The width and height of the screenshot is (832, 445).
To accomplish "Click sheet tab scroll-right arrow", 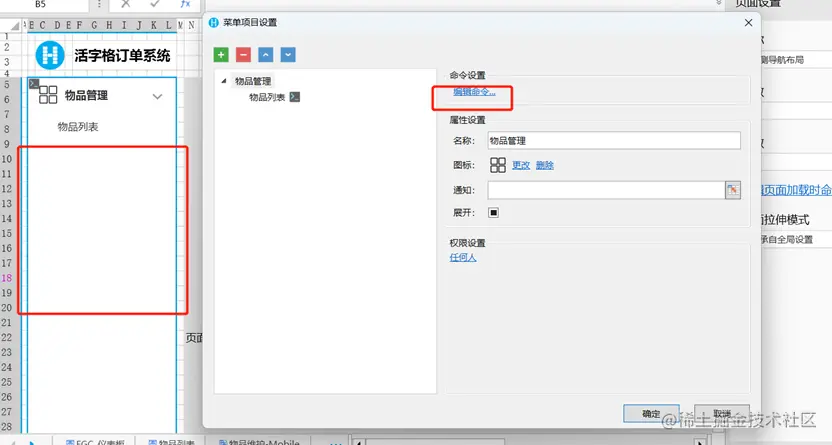I will pos(32,442).
